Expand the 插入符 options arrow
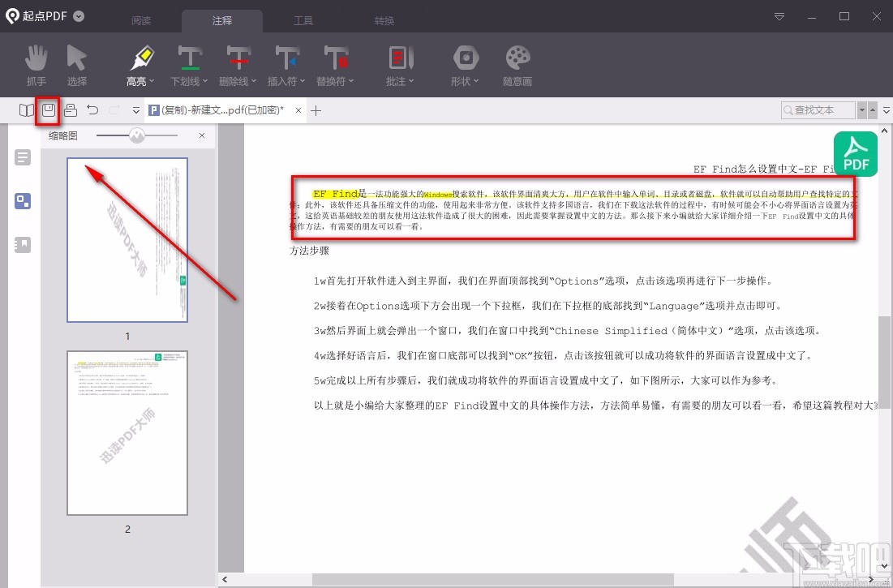The height and width of the screenshot is (588, 893). 303,81
